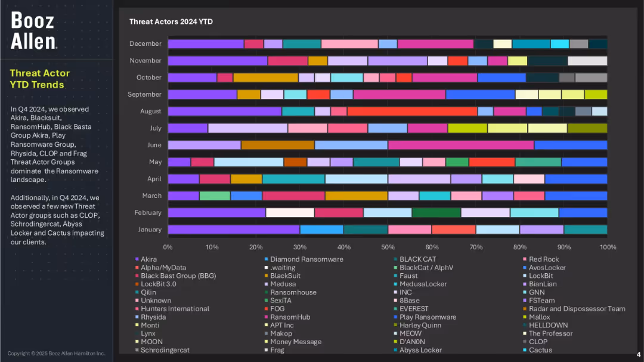
Task: Click the February row label
Action: [148, 212]
